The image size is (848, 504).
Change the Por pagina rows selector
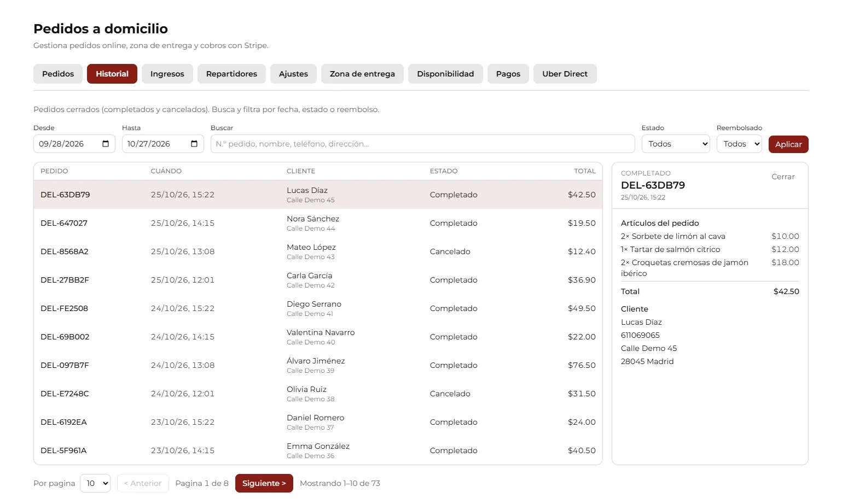95,483
